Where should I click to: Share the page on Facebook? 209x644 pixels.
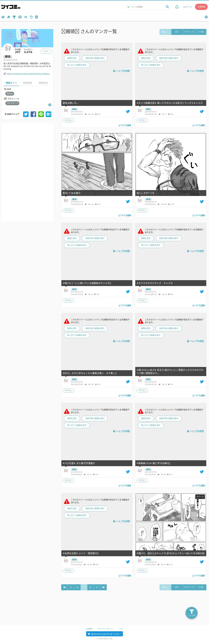[33, 114]
